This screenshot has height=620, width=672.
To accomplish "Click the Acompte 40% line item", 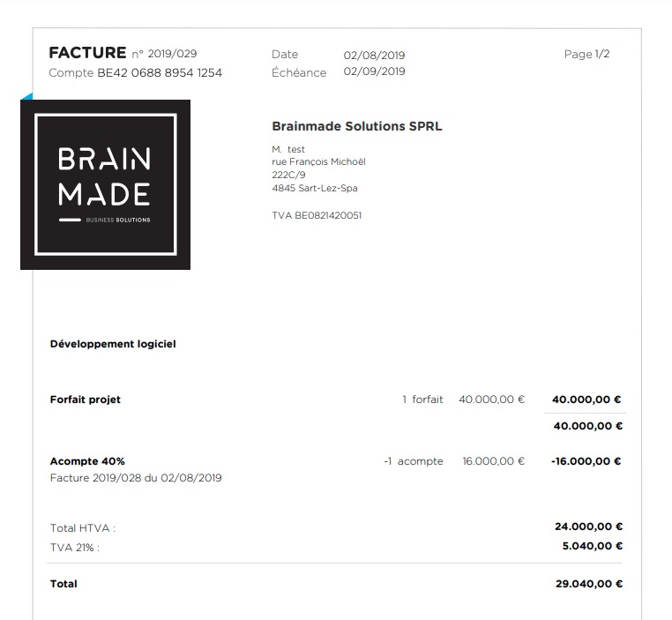I will pos(87,461).
